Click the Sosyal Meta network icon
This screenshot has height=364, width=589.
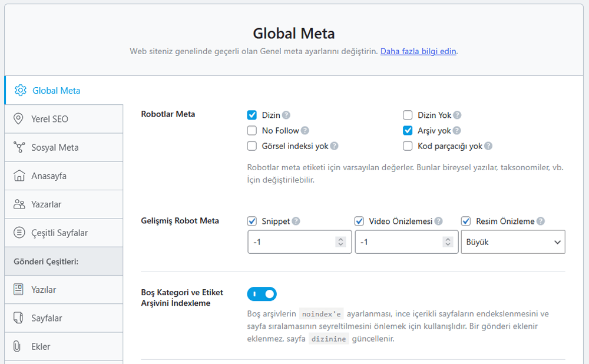pos(19,147)
